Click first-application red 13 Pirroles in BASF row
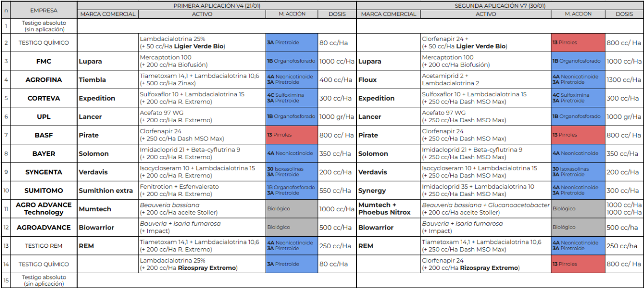The width and height of the screenshot is (644, 288). click(292, 135)
